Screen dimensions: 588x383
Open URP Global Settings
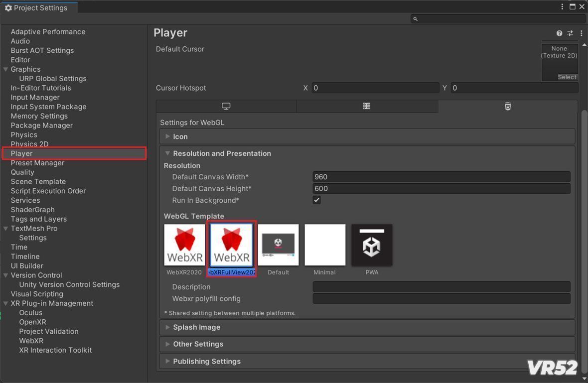pos(53,79)
